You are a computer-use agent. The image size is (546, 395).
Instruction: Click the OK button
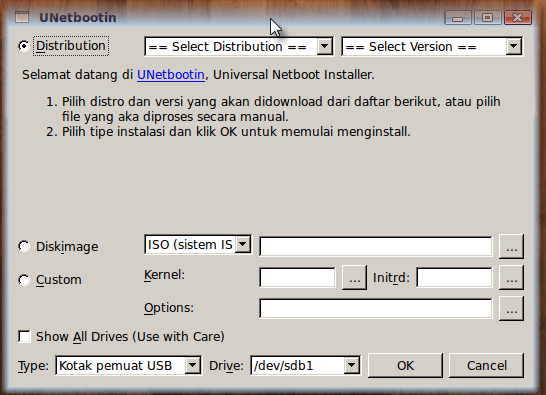point(405,365)
